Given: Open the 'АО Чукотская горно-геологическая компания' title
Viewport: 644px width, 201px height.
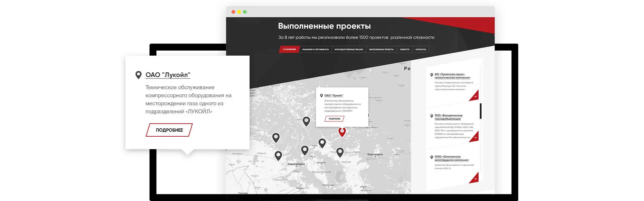Looking at the screenshot, I should tap(452, 76).
